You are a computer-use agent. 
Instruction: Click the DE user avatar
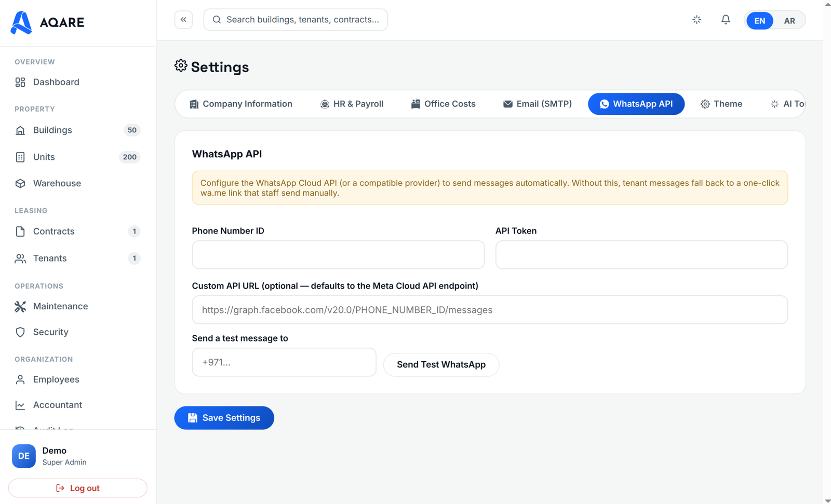click(x=24, y=456)
